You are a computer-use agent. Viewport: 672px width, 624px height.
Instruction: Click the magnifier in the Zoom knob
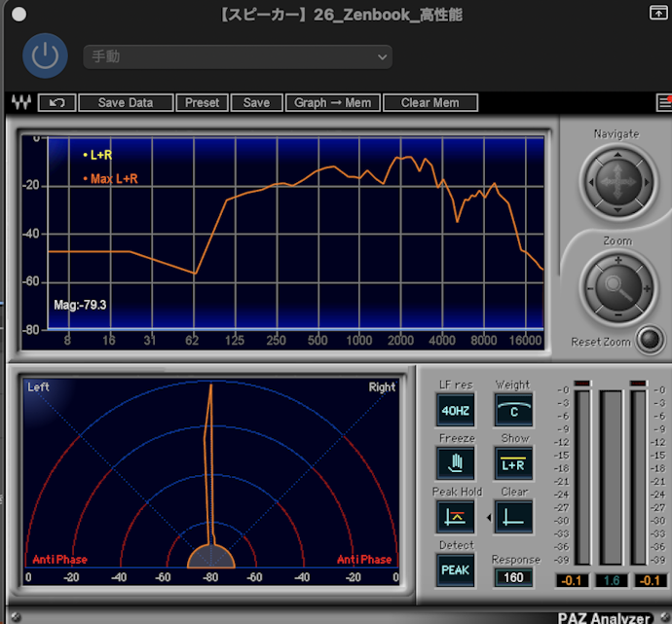(617, 287)
